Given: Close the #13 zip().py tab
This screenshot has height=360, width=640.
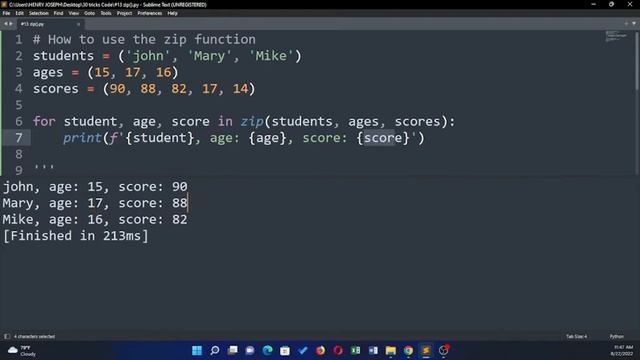Looking at the screenshot, I should point(78,24).
